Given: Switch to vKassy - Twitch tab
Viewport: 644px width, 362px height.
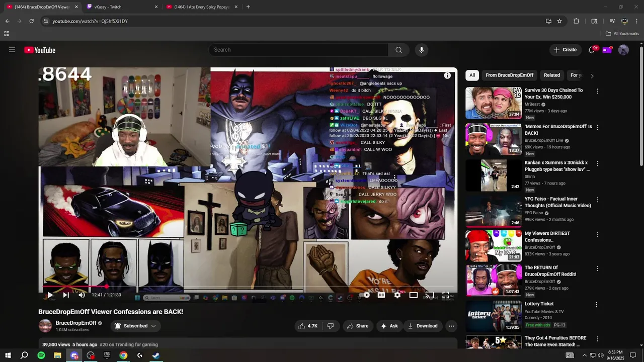Looking at the screenshot, I should pyautogui.click(x=121, y=7).
